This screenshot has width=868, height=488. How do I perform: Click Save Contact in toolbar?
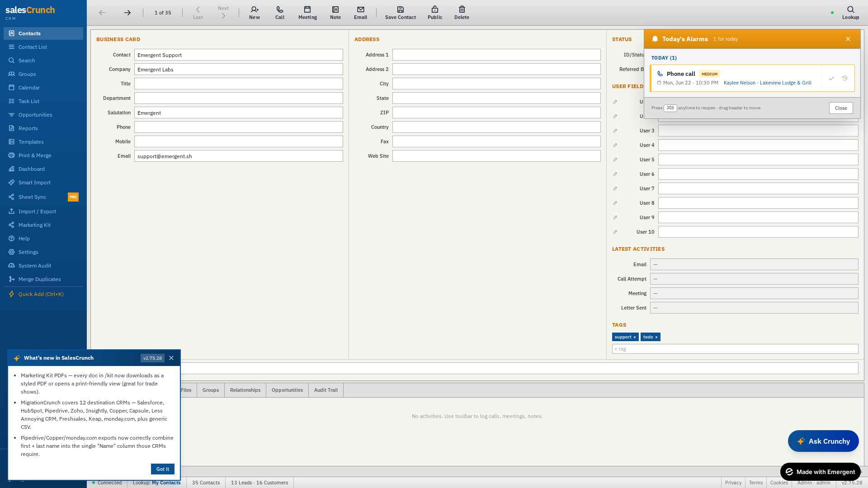tap(401, 13)
